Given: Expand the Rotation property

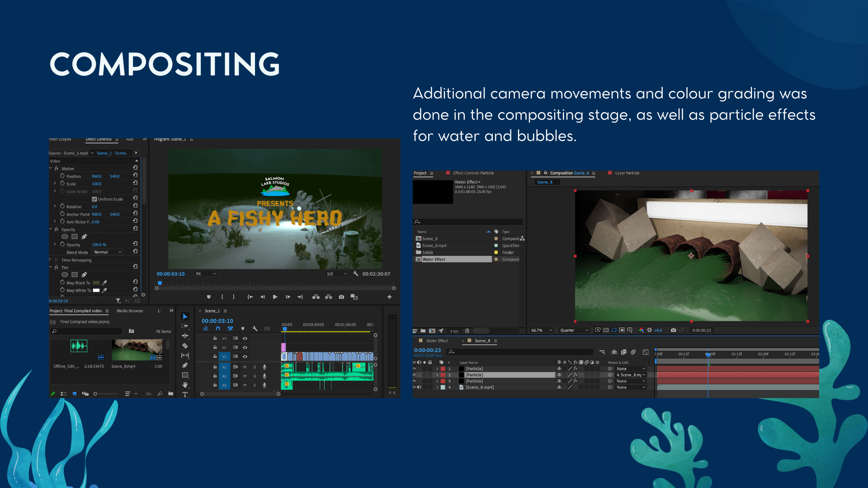Looking at the screenshot, I should point(55,206).
